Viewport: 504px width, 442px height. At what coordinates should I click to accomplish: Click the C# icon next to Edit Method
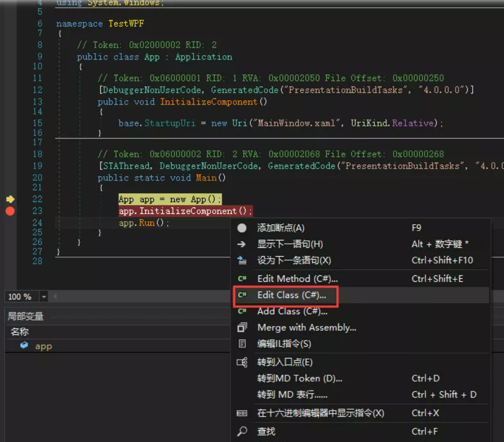242,278
